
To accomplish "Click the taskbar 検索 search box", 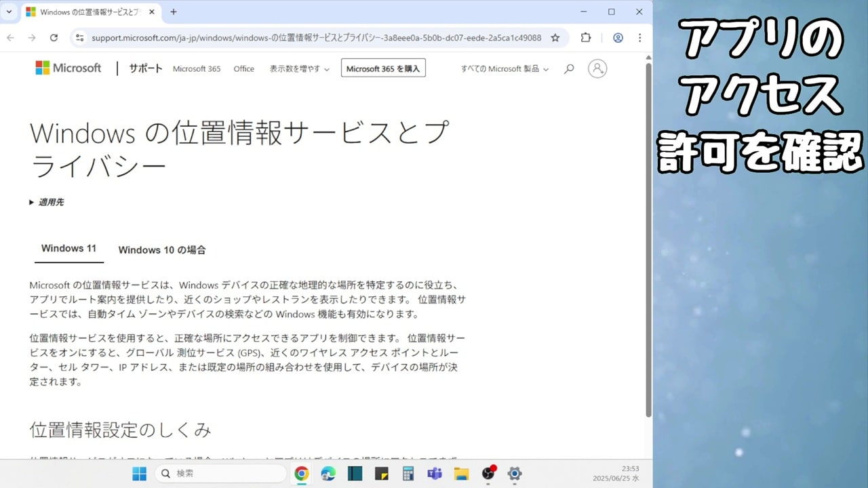I will [221, 474].
